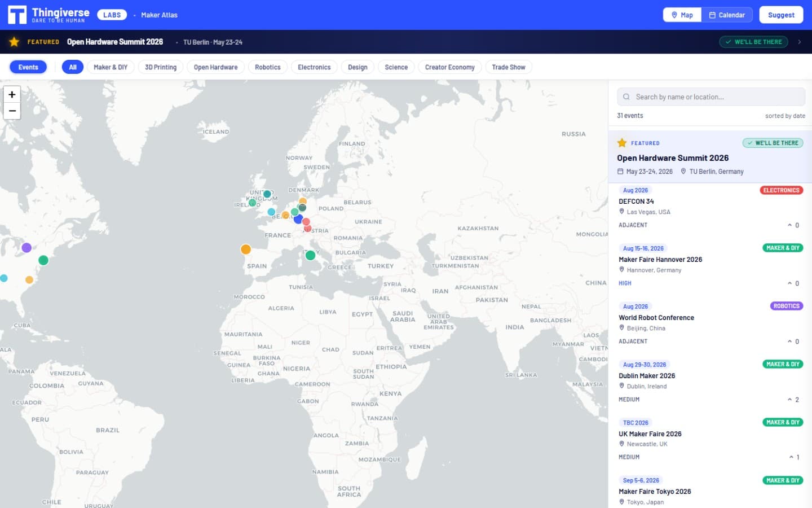Click the cyan marker over southern England

click(x=271, y=212)
